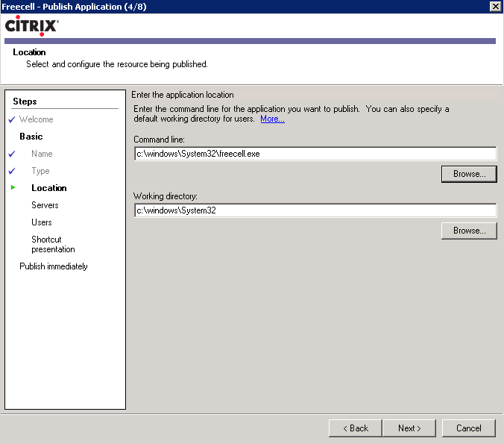
Task: Focus the Working directory input field
Action: click(x=315, y=210)
